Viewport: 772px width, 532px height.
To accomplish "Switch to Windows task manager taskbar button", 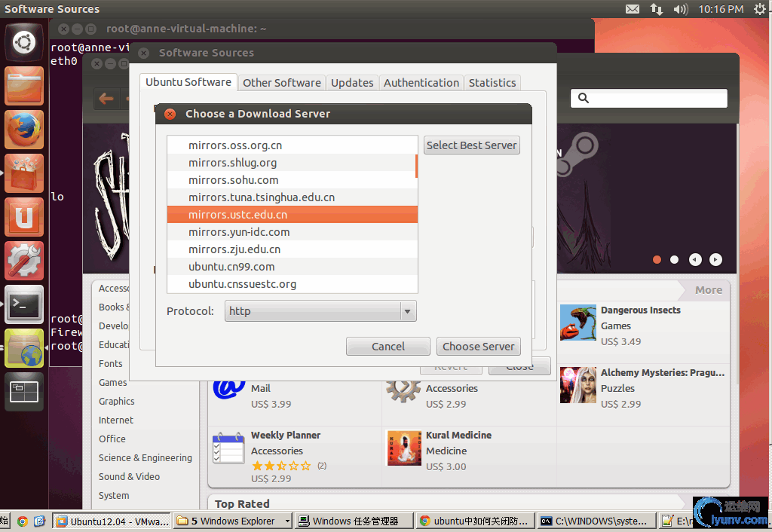I will coord(354,521).
